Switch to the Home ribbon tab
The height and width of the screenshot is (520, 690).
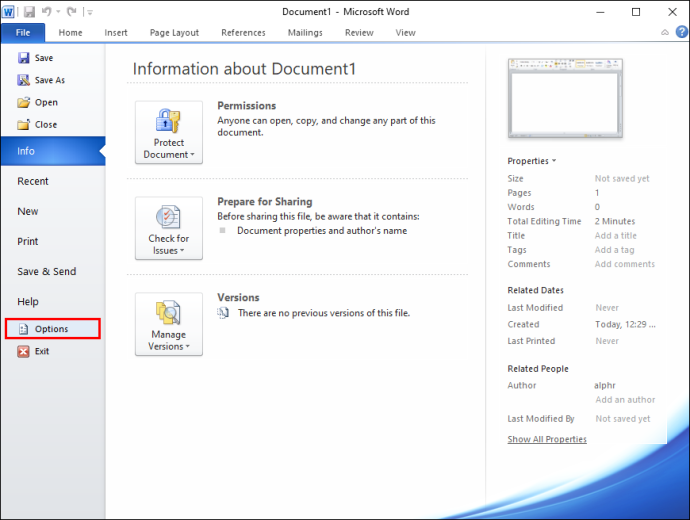(x=70, y=33)
